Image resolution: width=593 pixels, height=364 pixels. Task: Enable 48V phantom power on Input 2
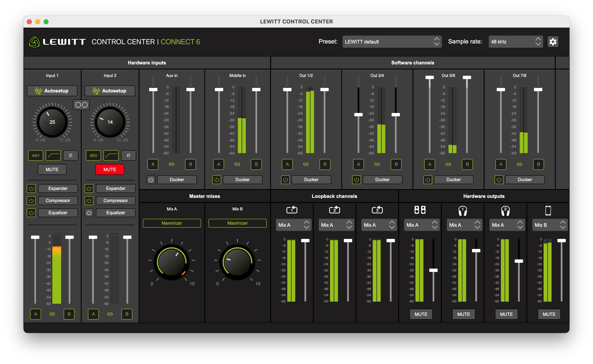[93, 155]
